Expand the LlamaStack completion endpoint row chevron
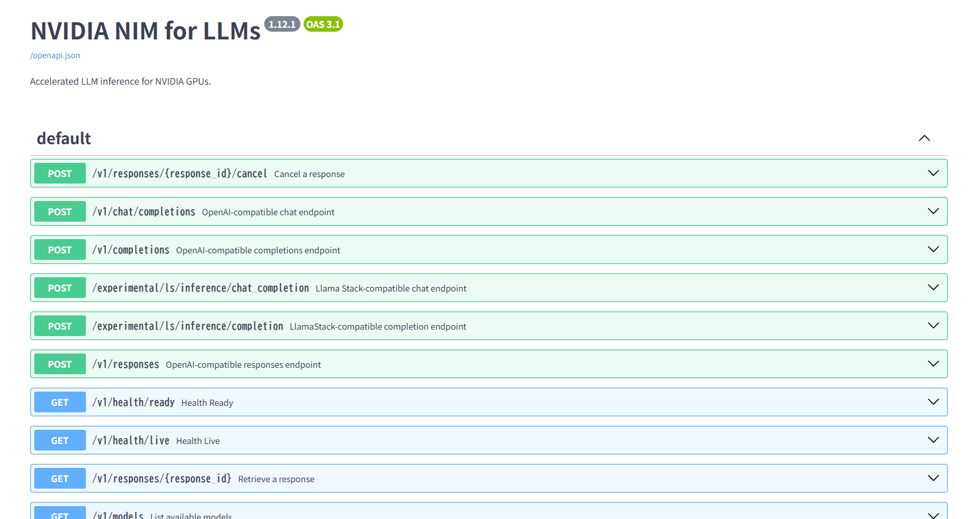The height and width of the screenshot is (519, 980). (933, 326)
